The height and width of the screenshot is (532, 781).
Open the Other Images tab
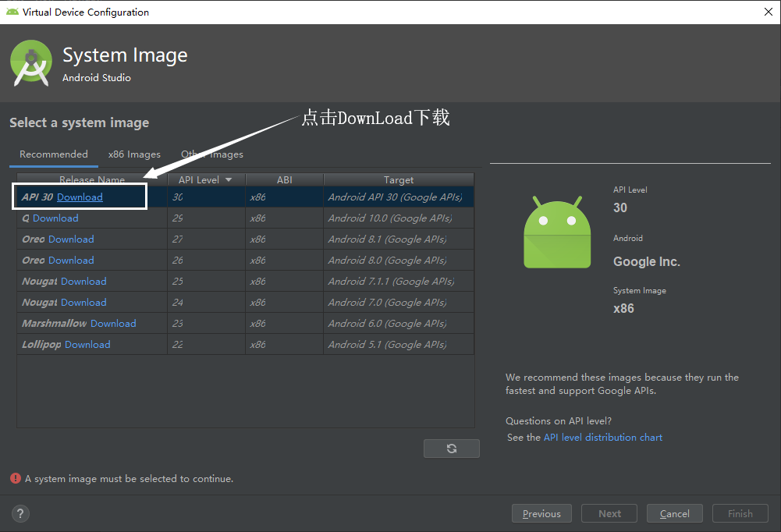[x=212, y=154]
